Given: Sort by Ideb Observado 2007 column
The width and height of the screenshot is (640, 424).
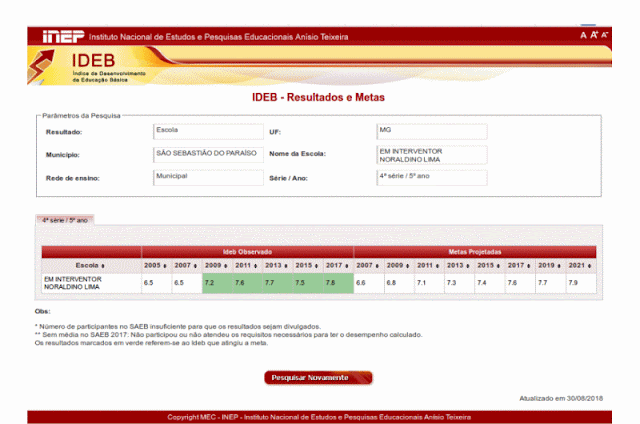Looking at the screenshot, I should (x=187, y=265).
